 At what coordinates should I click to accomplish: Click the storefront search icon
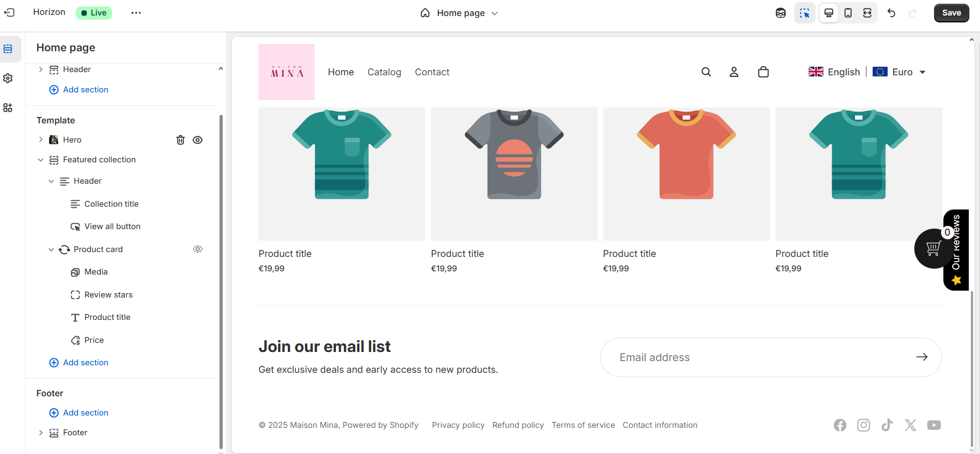[706, 72]
